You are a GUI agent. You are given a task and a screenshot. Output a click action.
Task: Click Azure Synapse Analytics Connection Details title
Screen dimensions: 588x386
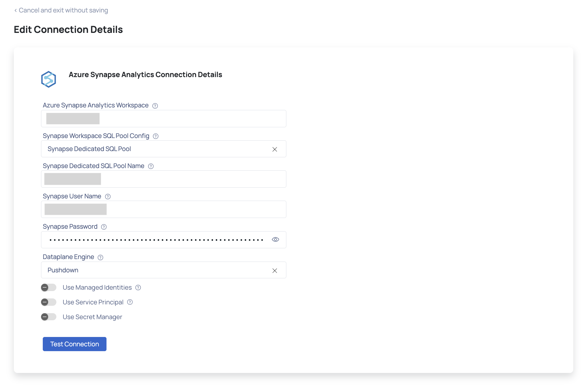pos(145,75)
